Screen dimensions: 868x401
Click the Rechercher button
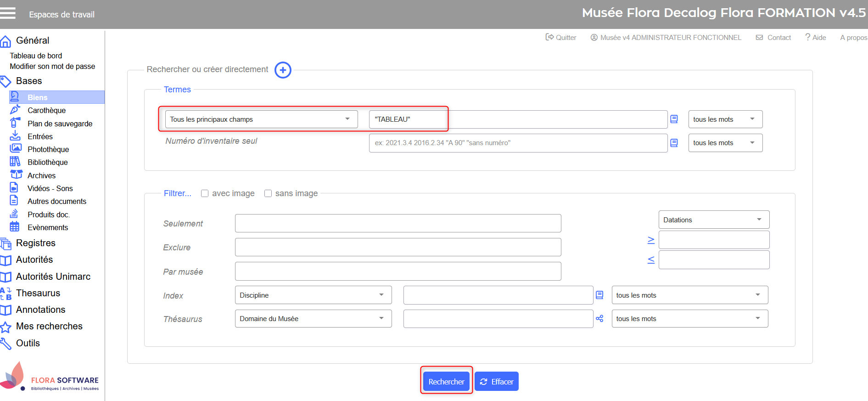pyautogui.click(x=446, y=382)
